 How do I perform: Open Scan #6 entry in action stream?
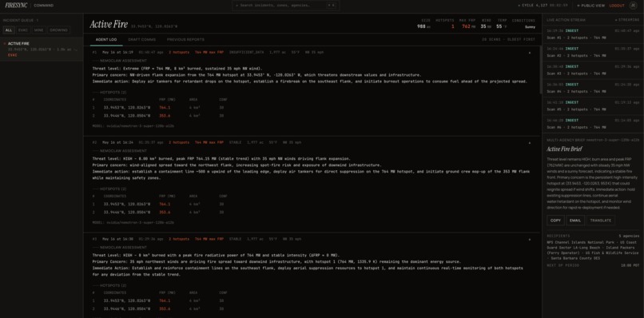[593, 124]
